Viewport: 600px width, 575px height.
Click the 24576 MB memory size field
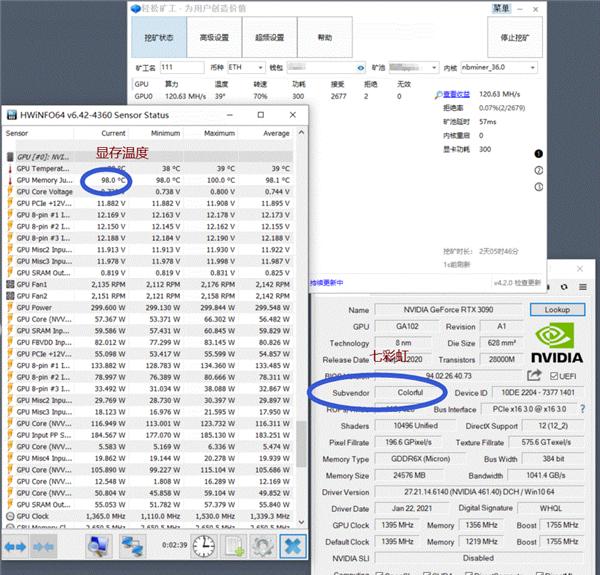click(x=409, y=475)
